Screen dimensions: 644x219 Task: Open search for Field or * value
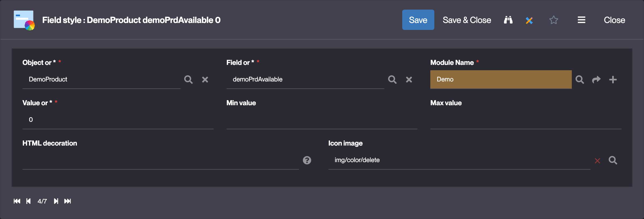pyautogui.click(x=392, y=80)
